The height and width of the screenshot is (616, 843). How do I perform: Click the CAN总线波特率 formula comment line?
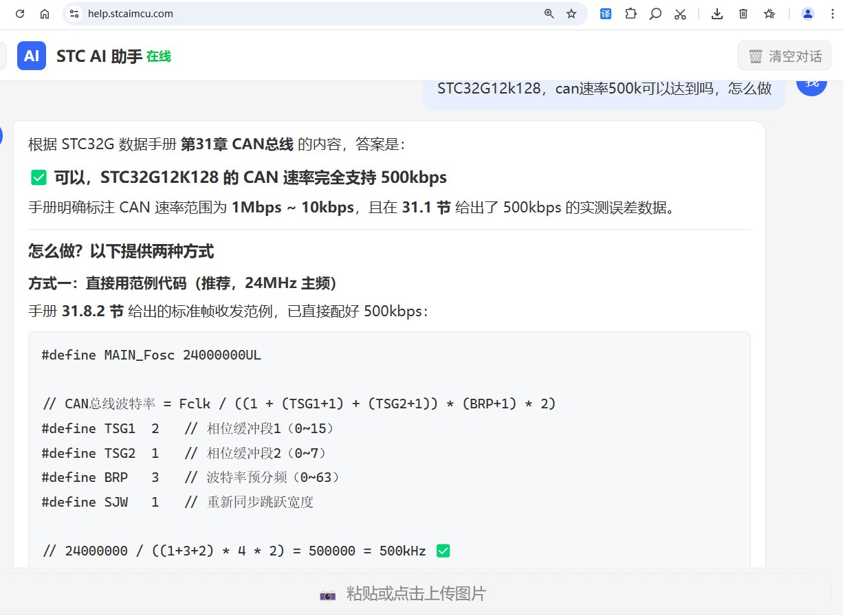tap(299, 404)
